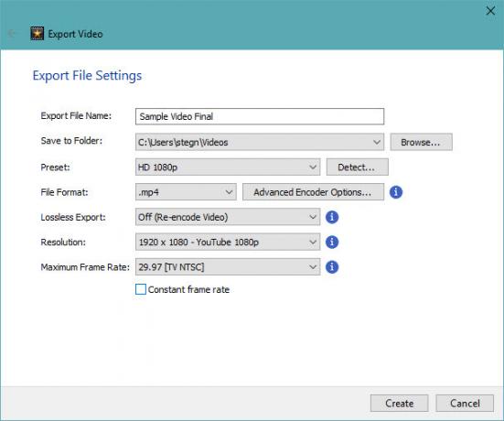Screen dimensions: 504x421
Task: Open the File Format .mp4 dropdown
Action: 186,192
